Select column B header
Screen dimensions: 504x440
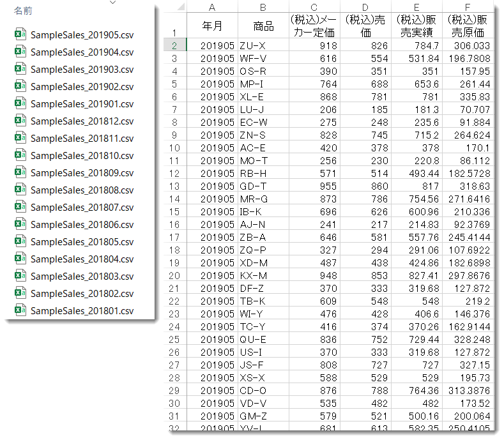point(263,7)
